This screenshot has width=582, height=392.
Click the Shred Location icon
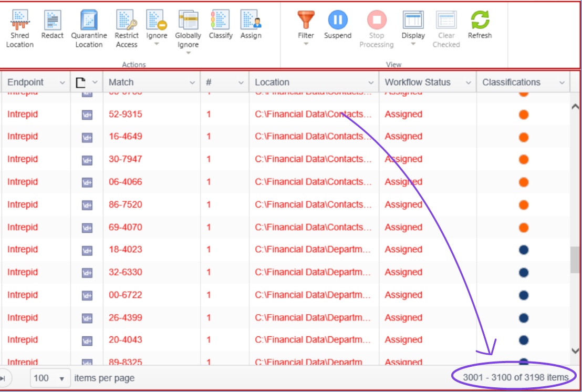(x=19, y=19)
